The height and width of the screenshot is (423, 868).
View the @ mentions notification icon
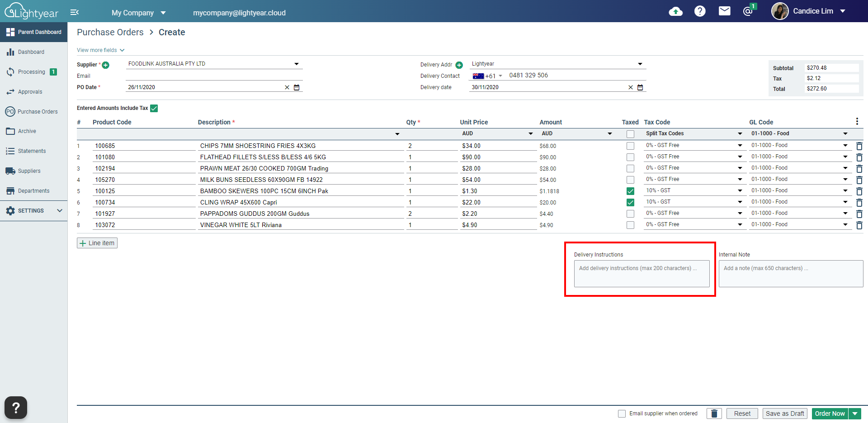point(748,11)
